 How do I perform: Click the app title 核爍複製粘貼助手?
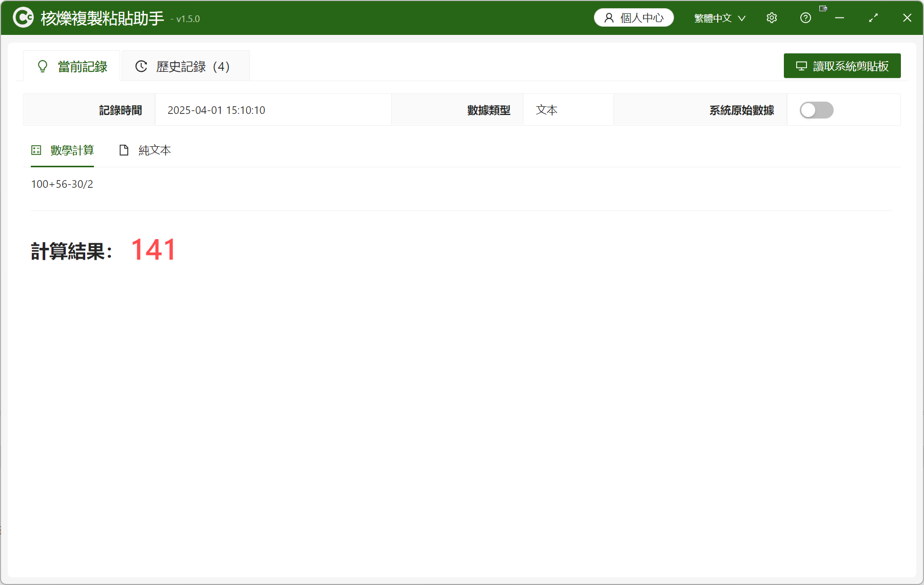(x=102, y=18)
